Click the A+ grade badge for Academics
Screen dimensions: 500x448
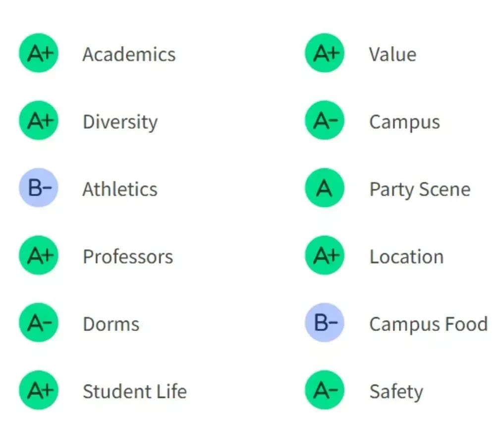[39, 53]
